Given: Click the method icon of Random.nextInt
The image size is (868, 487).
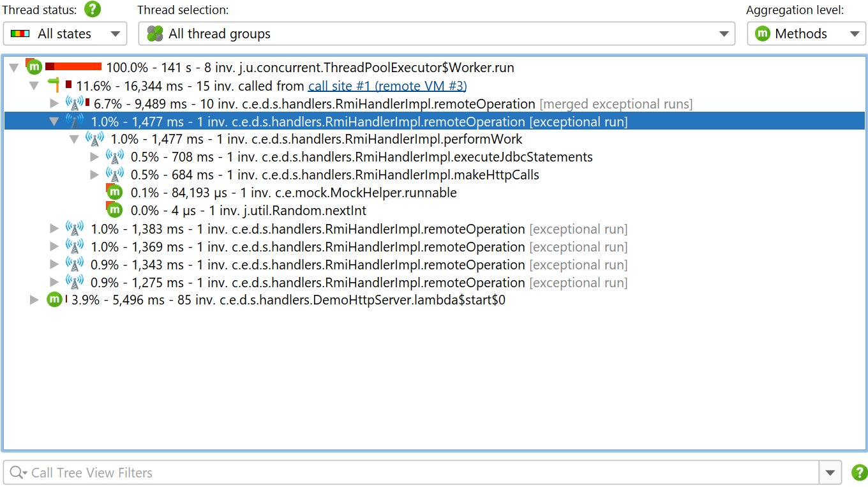Looking at the screenshot, I should click(114, 210).
